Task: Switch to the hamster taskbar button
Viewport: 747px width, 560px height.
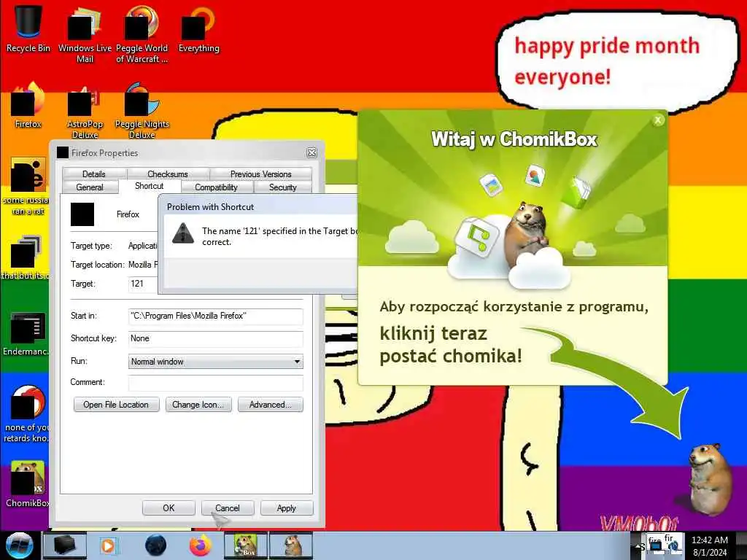Action: [x=291, y=545]
